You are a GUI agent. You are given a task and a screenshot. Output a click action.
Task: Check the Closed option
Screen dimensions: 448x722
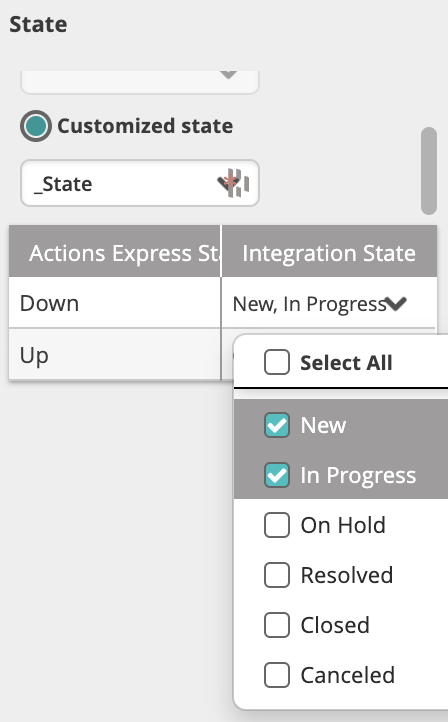[x=277, y=625]
